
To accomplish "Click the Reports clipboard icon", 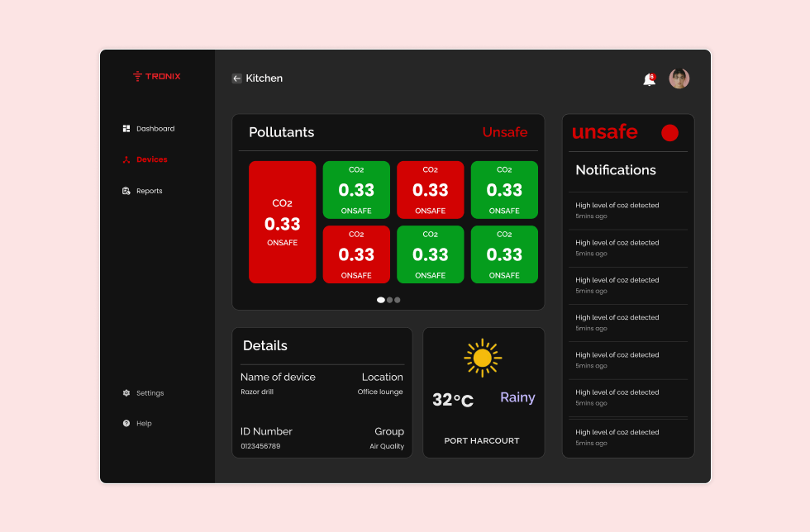I will tap(126, 191).
